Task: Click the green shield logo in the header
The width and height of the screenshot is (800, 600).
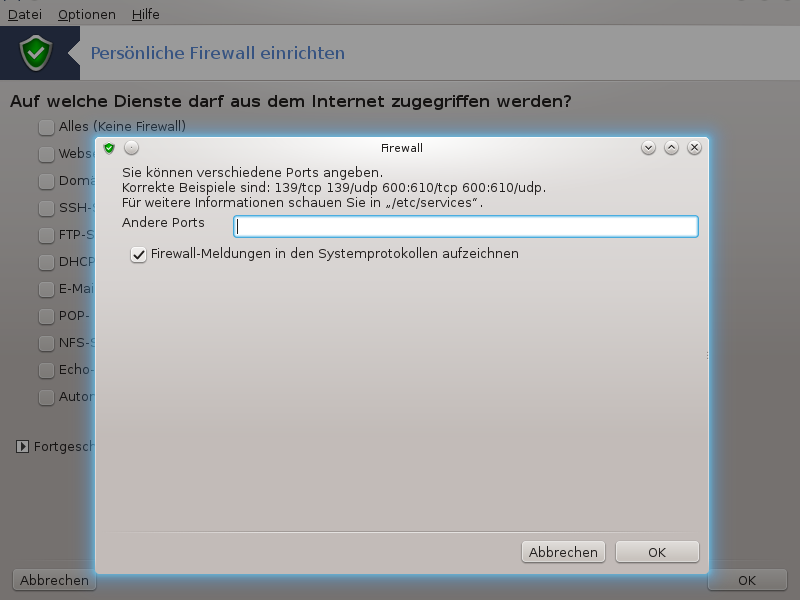Action: tap(36, 51)
